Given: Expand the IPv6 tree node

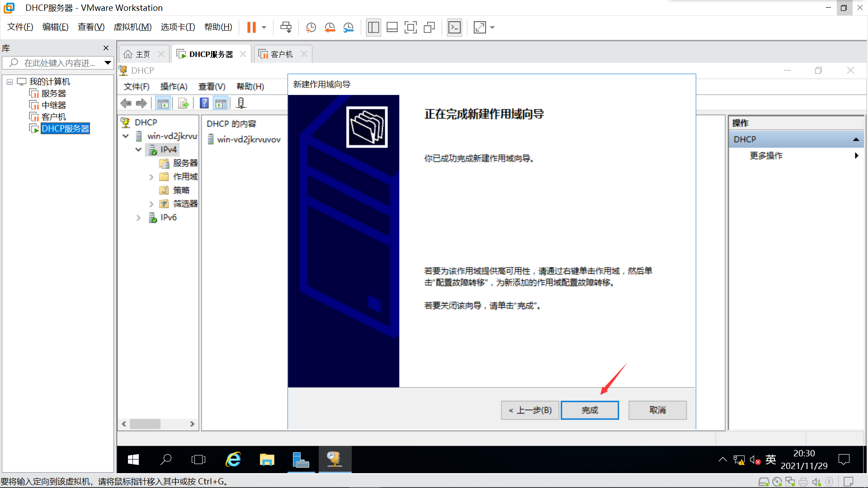Looking at the screenshot, I should (x=139, y=218).
